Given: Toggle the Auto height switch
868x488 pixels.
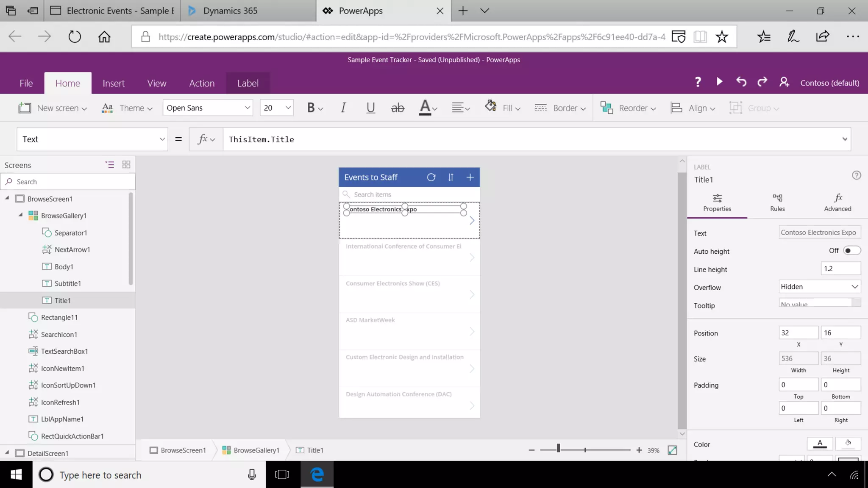Looking at the screenshot, I should [851, 251].
